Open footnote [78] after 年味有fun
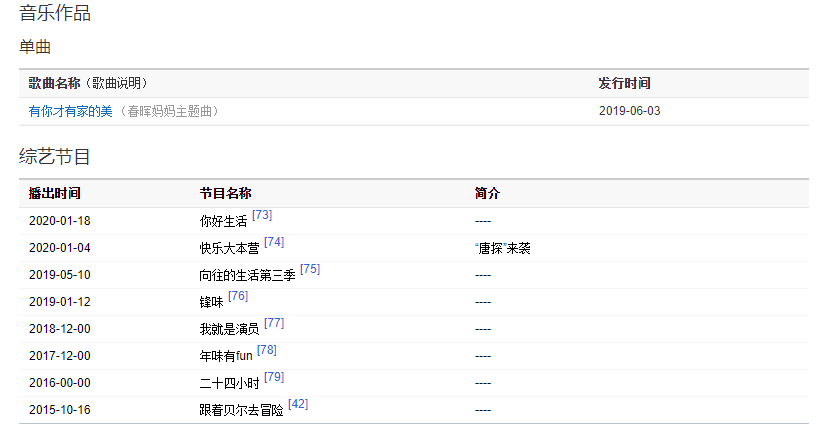 [x=267, y=350]
